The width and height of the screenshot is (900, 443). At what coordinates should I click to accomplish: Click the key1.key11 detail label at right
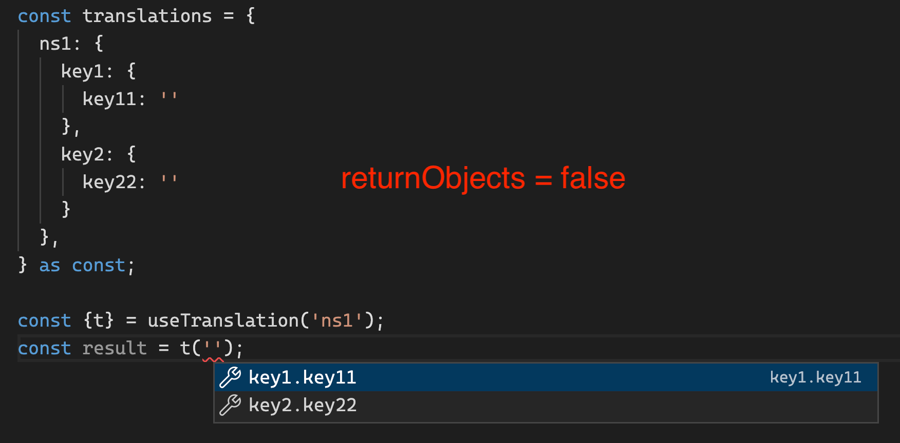click(x=815, y=378)
